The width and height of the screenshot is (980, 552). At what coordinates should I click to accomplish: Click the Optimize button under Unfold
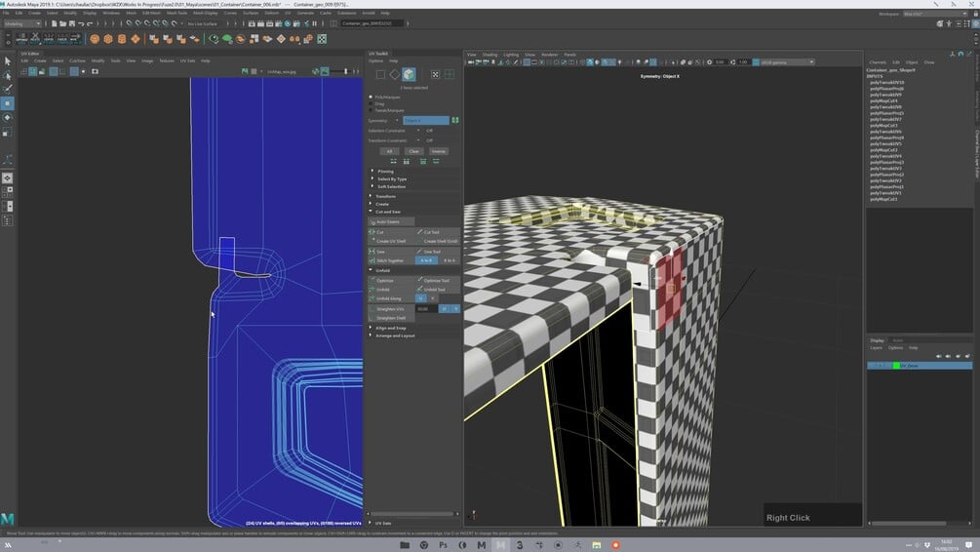pos(391,280)
